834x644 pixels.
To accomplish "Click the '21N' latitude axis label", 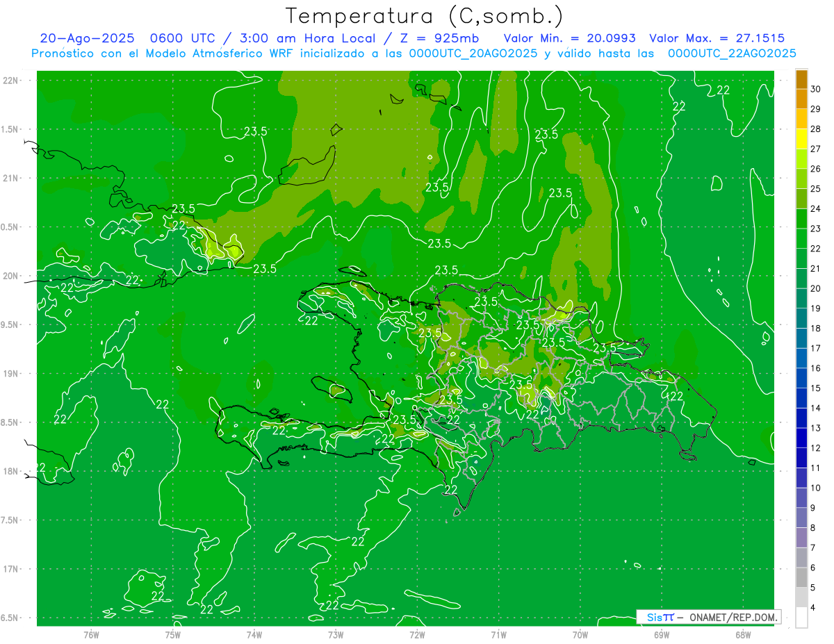I will click(10, 178).
